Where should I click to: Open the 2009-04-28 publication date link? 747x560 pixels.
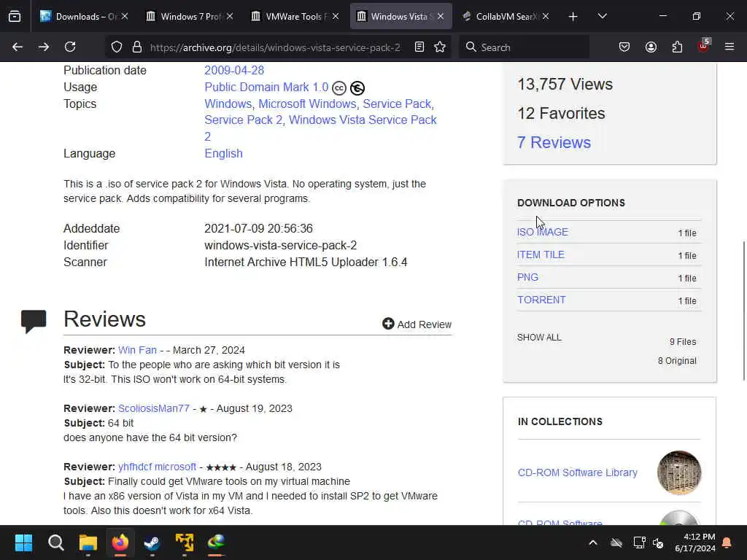234,71
